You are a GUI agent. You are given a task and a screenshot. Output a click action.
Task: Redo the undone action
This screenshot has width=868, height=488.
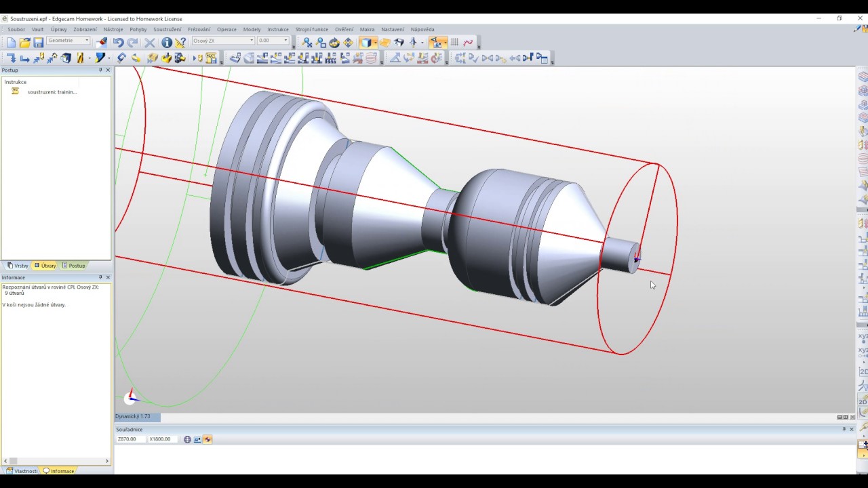132,42
